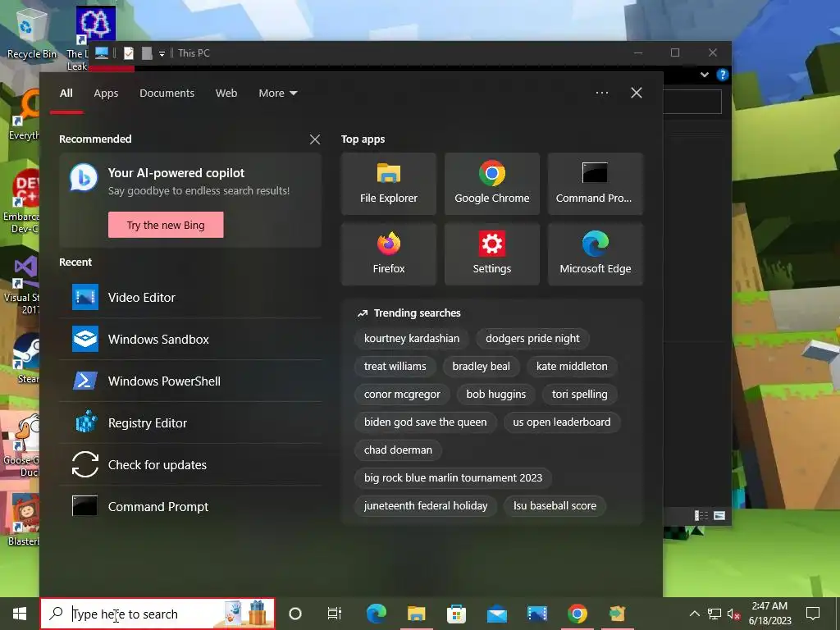
Task: Open Microsoft Store from the taskbar
Action: (x=456, y=614)
